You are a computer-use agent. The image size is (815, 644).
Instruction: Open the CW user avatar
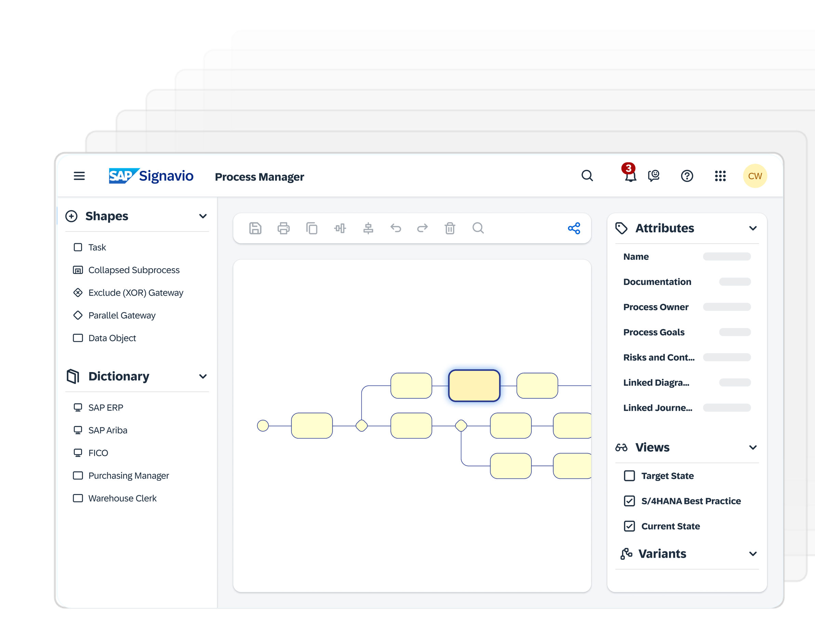click(x=754, y=176)
